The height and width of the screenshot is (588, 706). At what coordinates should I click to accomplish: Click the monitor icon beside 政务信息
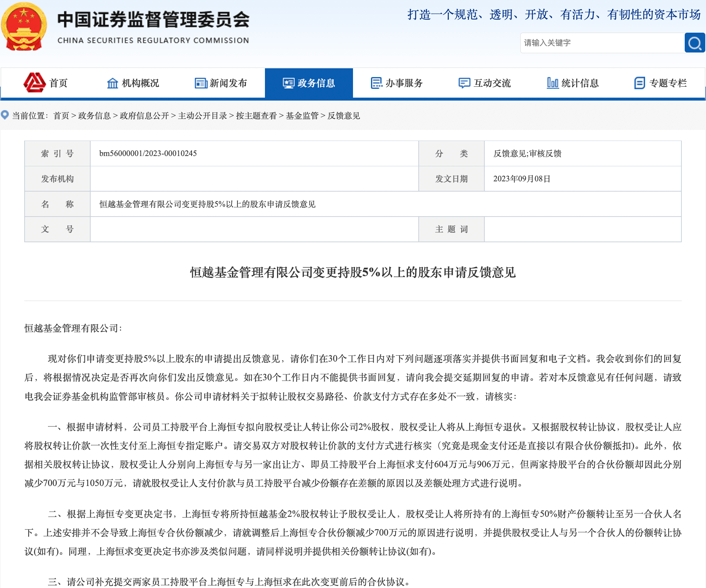pyautogui.click(x=288, y=83)
